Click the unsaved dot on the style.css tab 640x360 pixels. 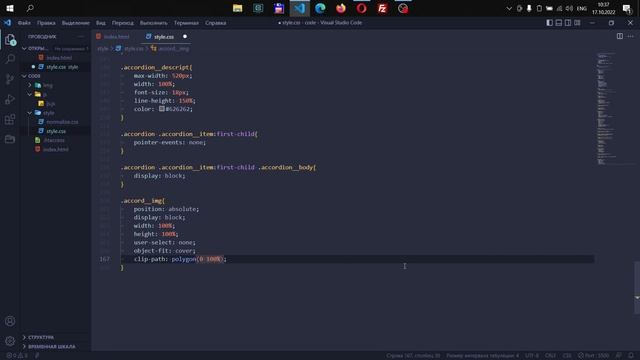(x=185, y=37)
